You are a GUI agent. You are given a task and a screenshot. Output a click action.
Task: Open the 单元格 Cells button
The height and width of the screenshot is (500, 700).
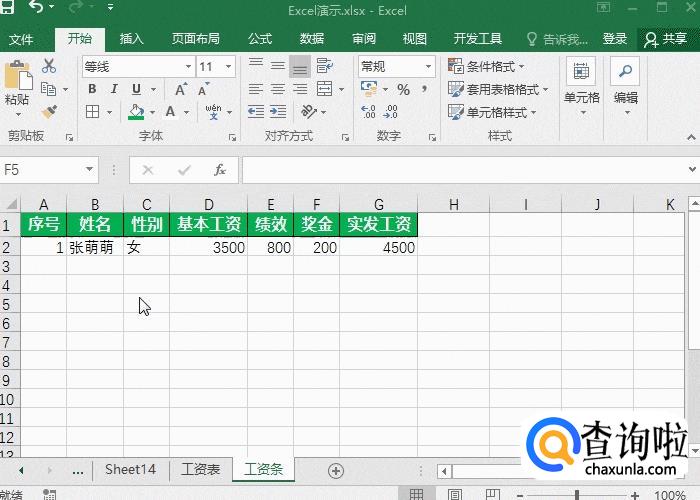pyautogui.click(x=581, y=88)
